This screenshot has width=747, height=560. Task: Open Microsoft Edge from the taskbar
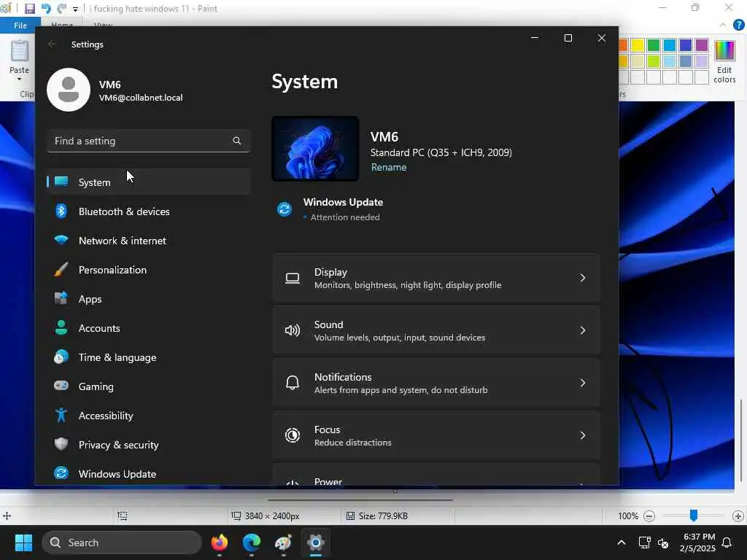tap(252, 542)
